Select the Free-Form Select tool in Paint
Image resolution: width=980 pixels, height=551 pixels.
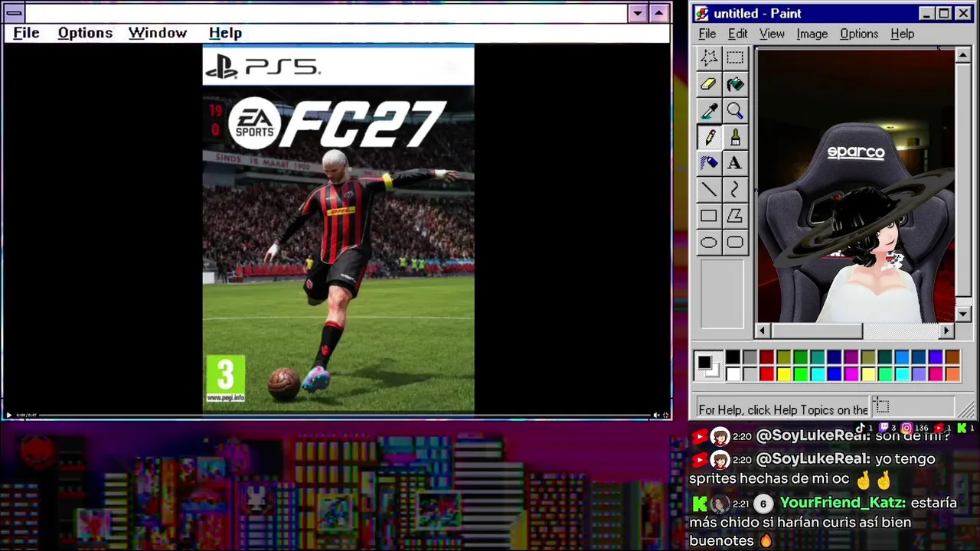point(709,57)
